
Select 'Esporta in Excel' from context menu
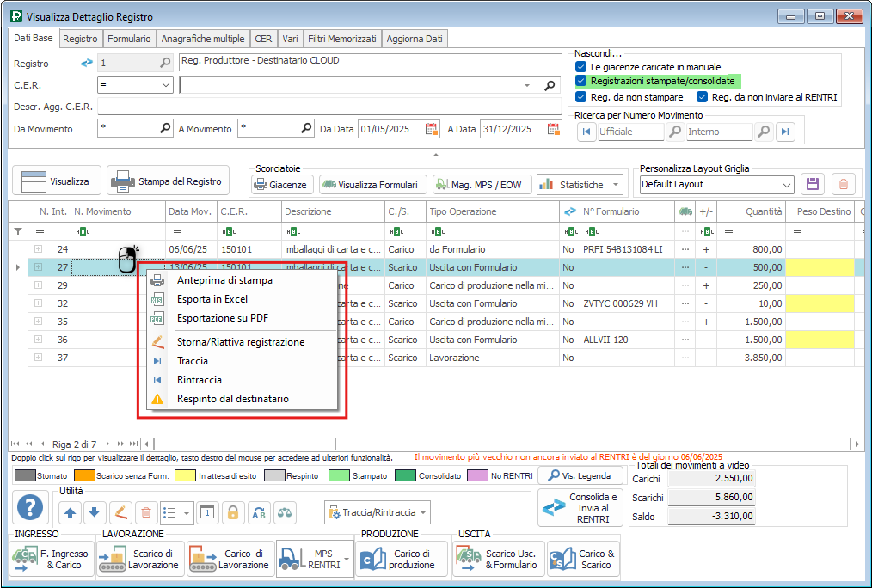[x=212, y=299]
